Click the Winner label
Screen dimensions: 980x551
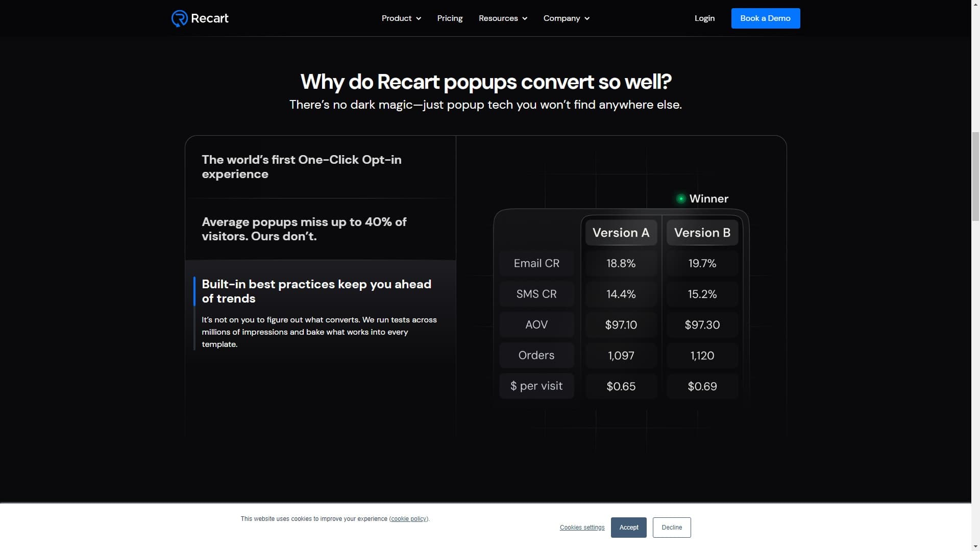pyautogui.click(x=708, y=198)
